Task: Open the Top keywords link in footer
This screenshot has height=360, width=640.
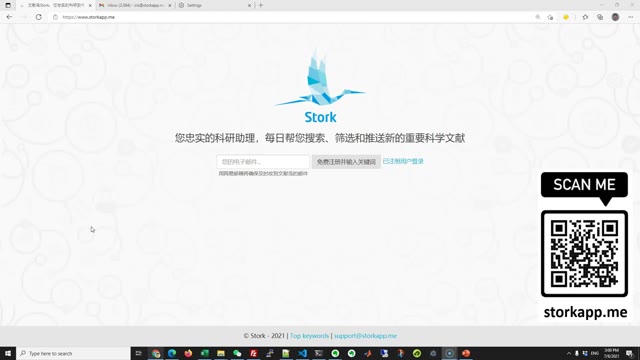Action: point(309,336)
